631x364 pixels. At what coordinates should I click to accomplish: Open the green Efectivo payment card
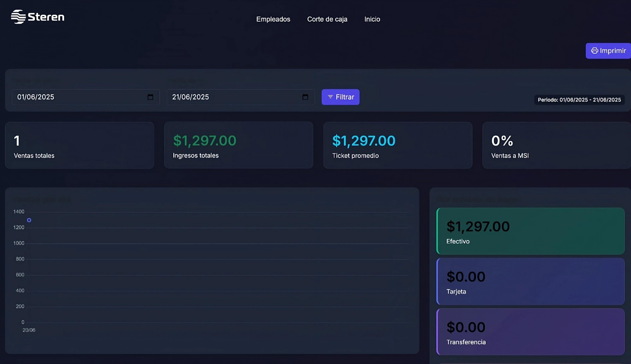tap(531, 231)
